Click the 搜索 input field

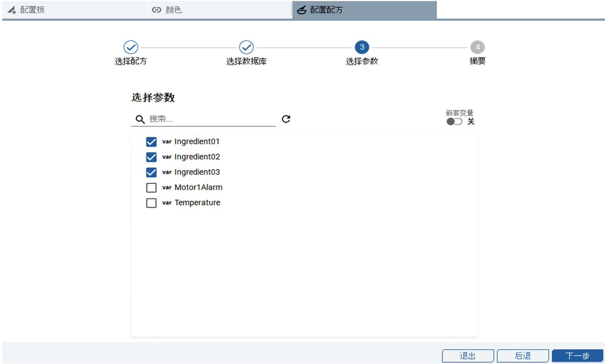click(x=211, y=119)
